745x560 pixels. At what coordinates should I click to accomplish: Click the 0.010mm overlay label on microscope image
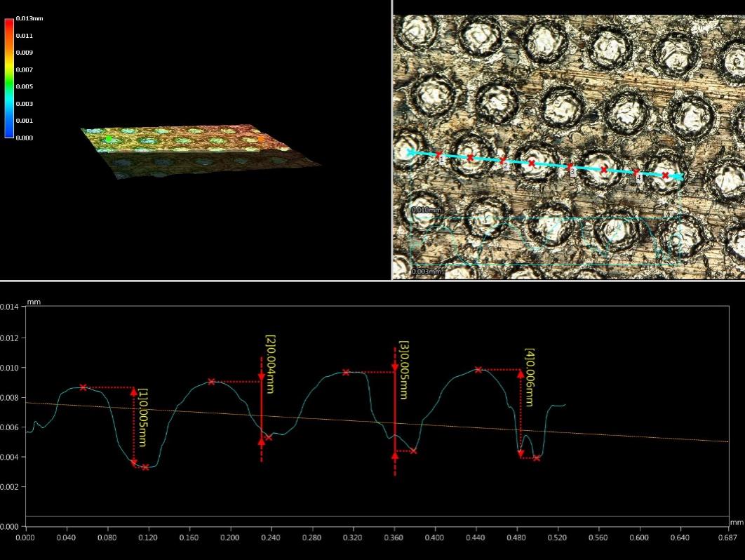coord(427,210)
